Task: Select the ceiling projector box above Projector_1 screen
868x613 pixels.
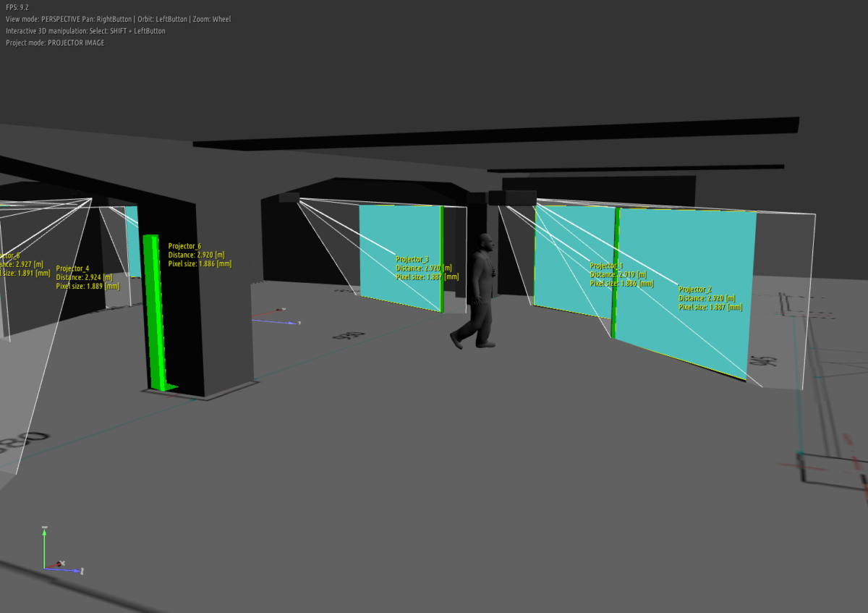Action: coord(512,198)
